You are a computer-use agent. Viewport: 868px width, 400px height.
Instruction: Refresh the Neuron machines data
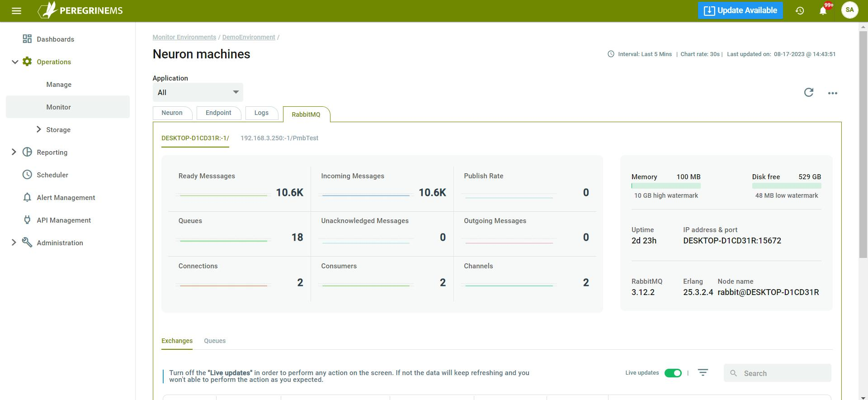click(x=809, y=92)
